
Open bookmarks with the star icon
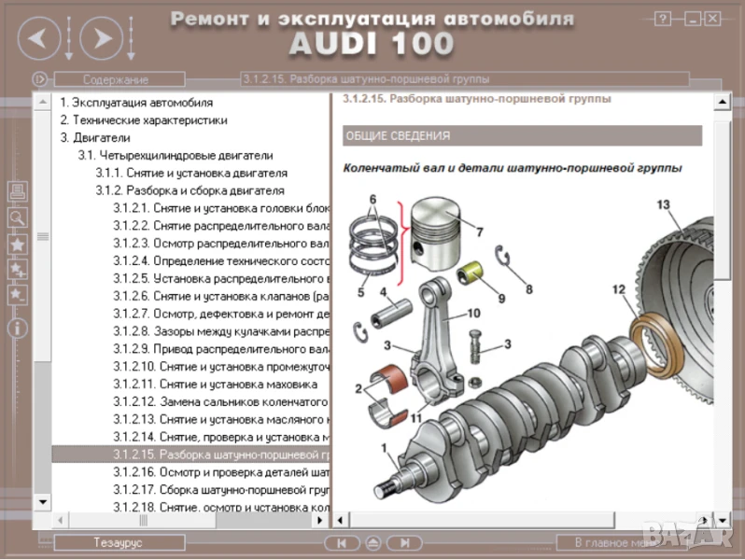coord(17,245)
